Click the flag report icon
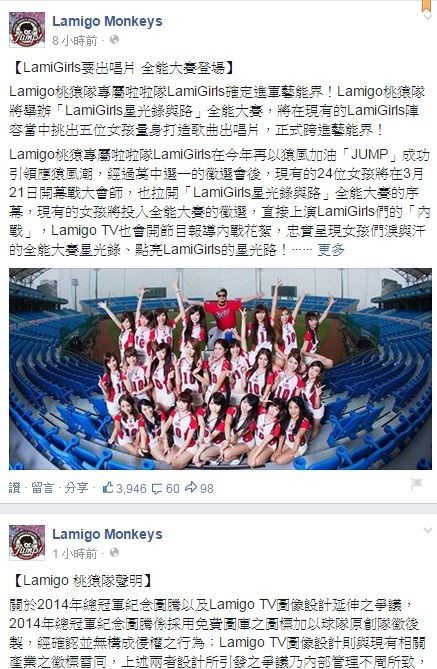437x669 pixels. [417, 484]
